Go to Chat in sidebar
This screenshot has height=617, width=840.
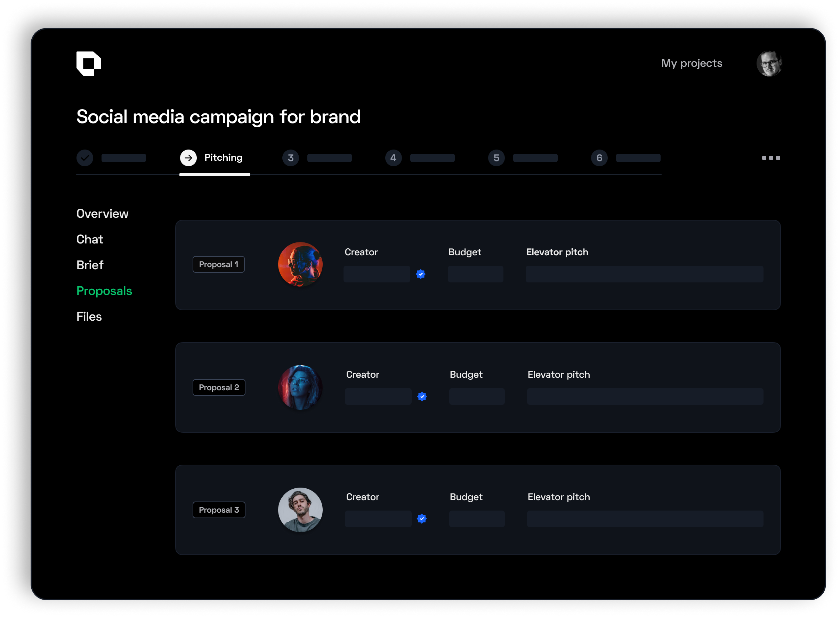[90, 239]
